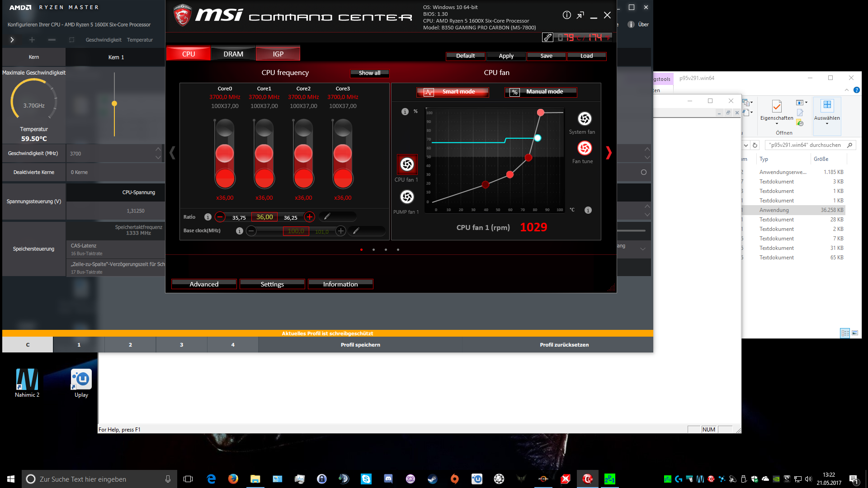The height and width of the screenshot is (488, 868).
Task: Open the Temperatur tab in Ryzen Master
Action: tap(140, 40)
